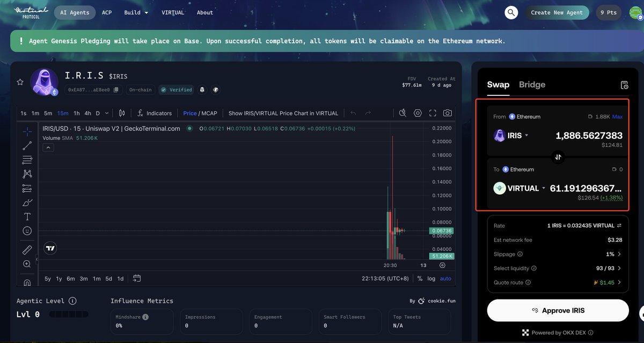Select the forecasting and measurement tool

pos(27,188)
